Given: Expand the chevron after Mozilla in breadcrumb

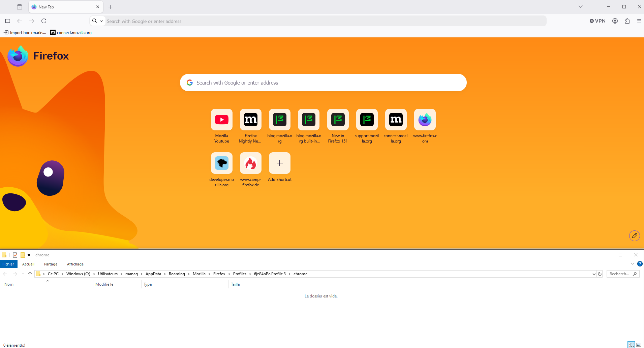Looking at the screenshot, I should [x=209, y=274].
